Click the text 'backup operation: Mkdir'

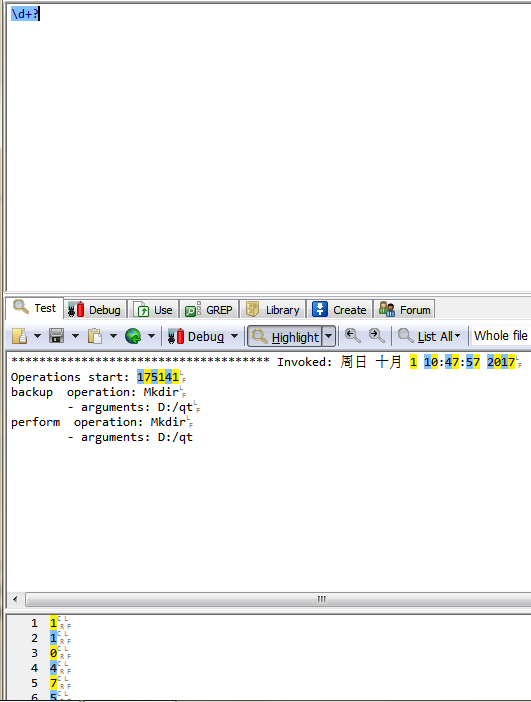click(95, 392)
